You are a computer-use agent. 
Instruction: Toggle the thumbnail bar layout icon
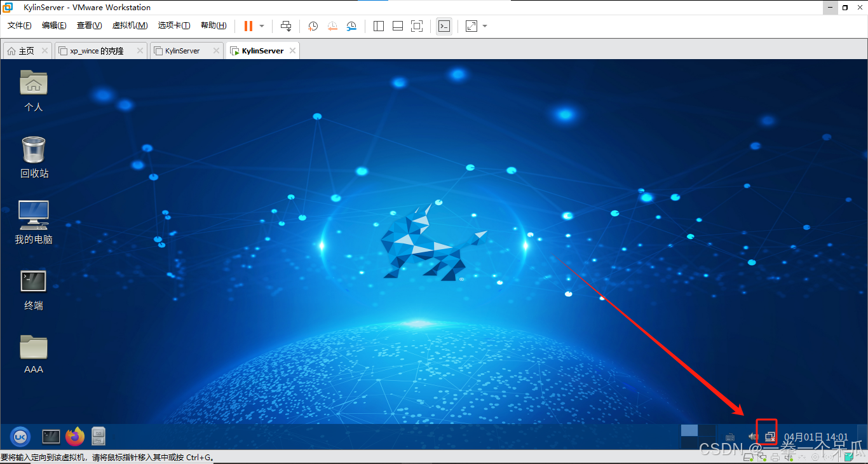click(x=398, y=26)
